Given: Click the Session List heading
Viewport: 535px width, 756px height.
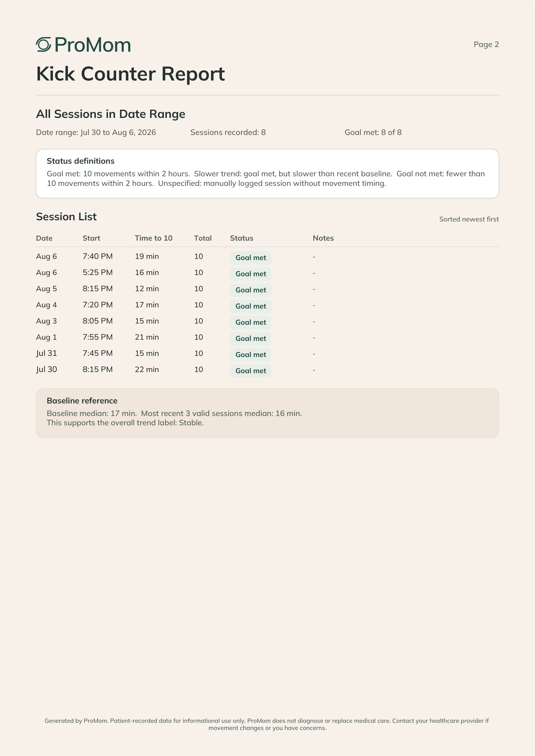Looking at the screenshot, I should tap(66, 217).
